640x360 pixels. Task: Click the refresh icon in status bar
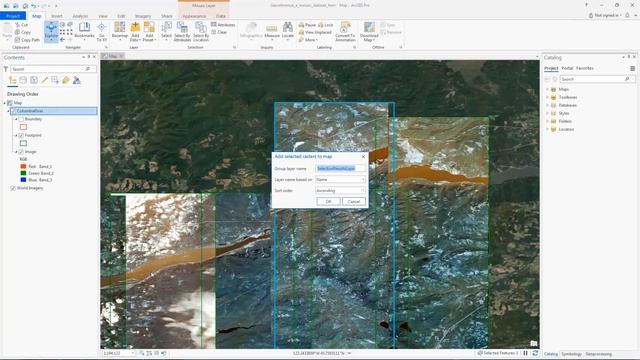[x=535, y=353]
